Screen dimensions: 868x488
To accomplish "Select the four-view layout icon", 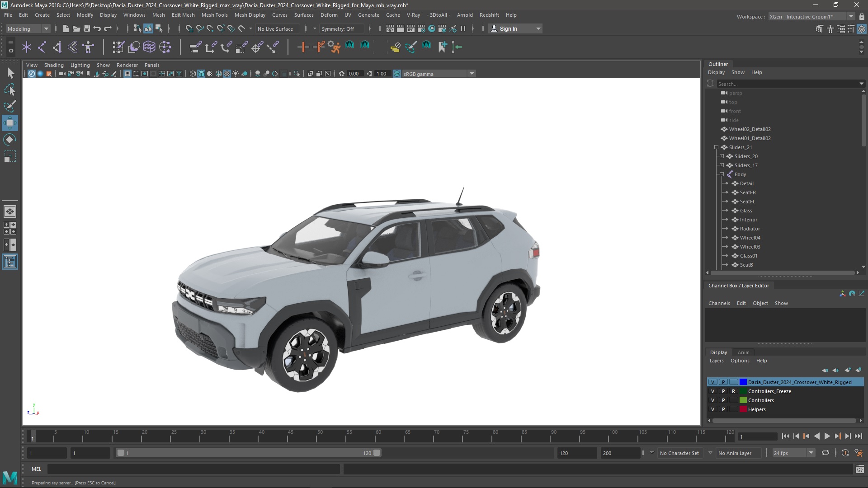I will [x=10, y=228].
